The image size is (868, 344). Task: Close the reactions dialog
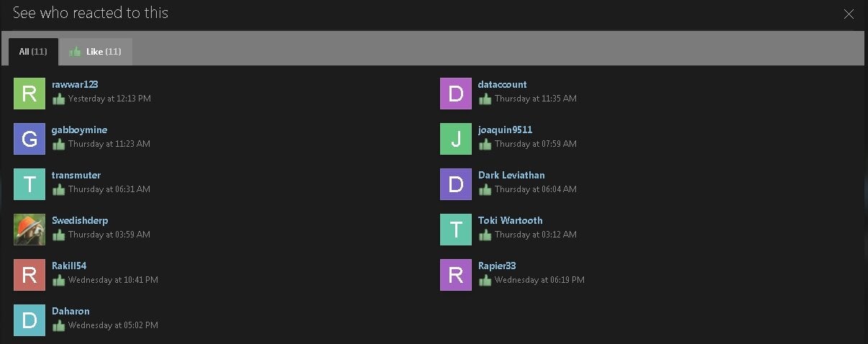(x=849, y=14)
